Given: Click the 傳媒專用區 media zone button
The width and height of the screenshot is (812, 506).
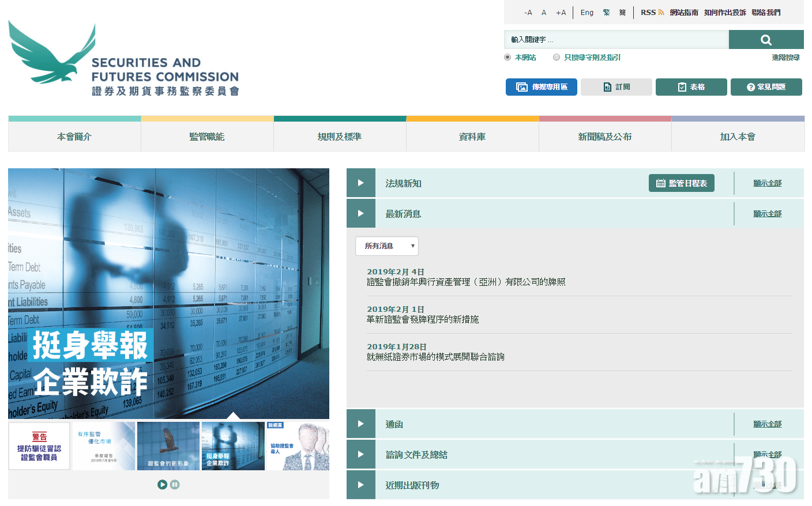Looking at the screenshot, I should coord(541,87).
